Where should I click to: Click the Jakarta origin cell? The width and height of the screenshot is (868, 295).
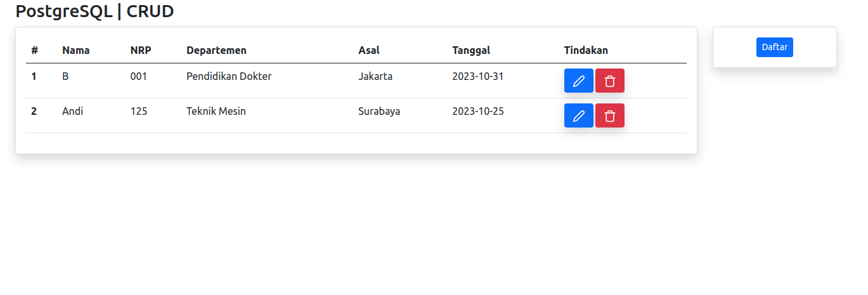click(375, 76)
